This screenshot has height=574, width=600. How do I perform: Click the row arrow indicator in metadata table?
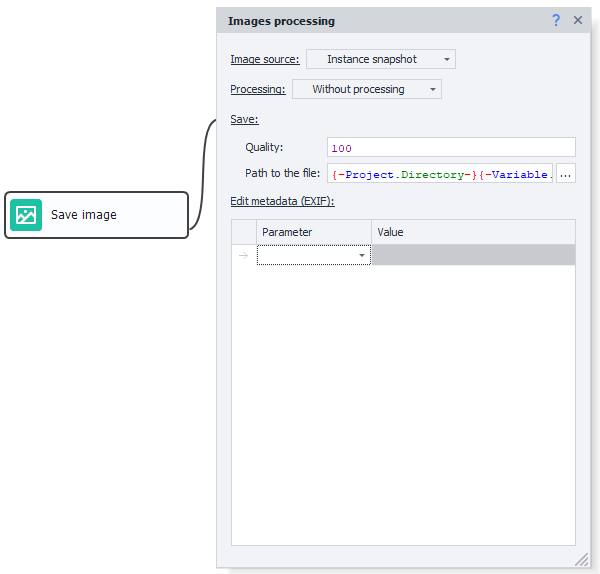click(244, 255)
